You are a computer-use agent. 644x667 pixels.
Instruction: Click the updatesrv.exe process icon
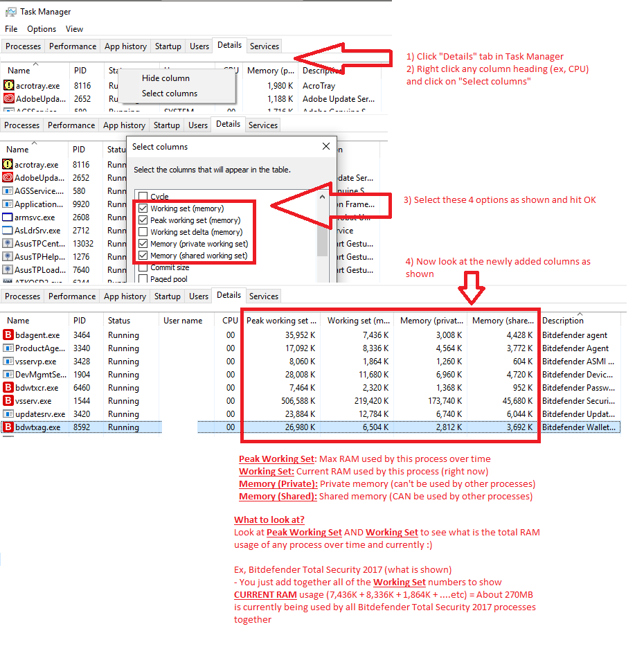tap(8, 414)
